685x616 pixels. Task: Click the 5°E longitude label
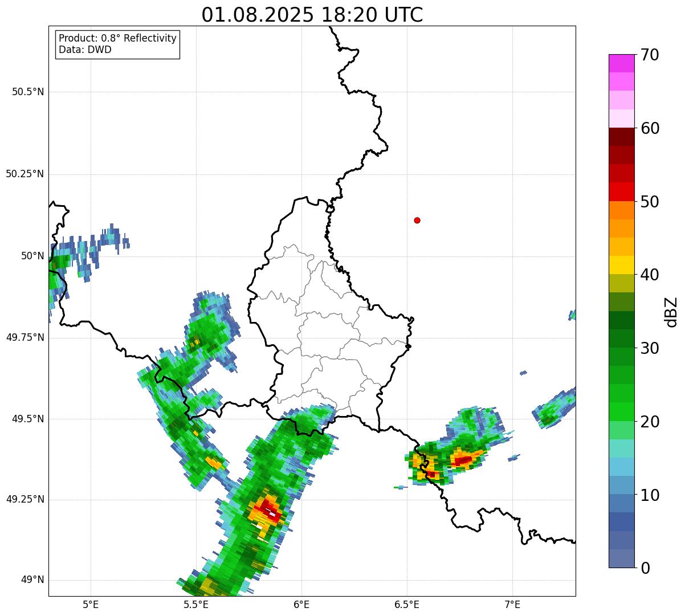[91, 605]
